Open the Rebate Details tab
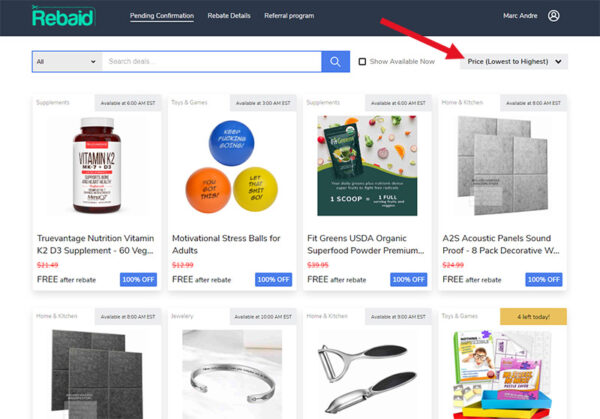The image size is (600, 419). pos(229,16)
